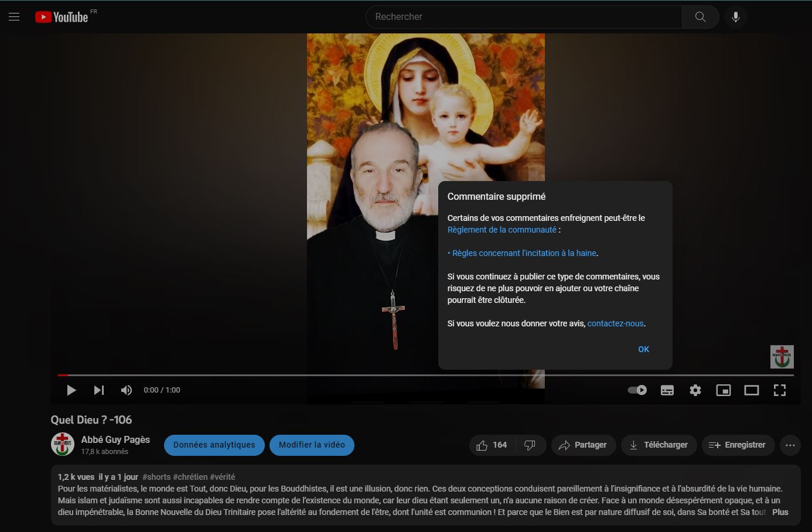Click the contactez-nous link
This screenshot has height=532, width=812.
click(x=615, y=323)
